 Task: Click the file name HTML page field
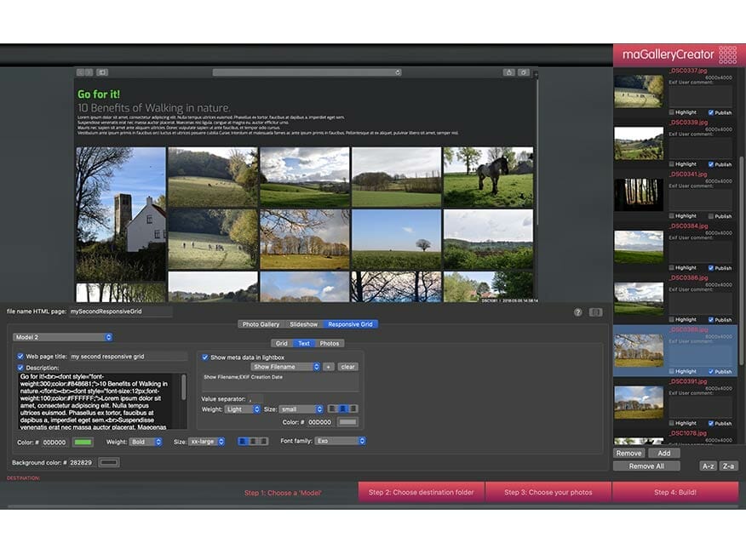tap(119, 312)
